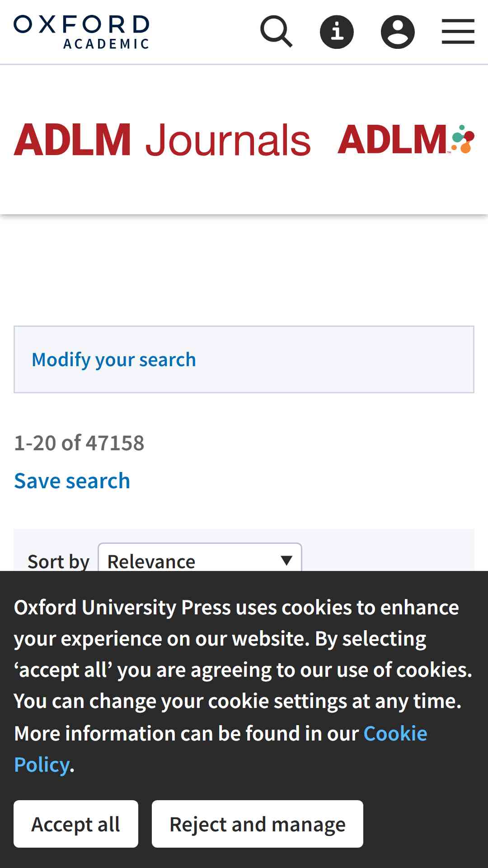The height and width of the screenshot is (868, 488).
Task: Click the word Policy in the cookie banner
Action: [x=42, y=765]
